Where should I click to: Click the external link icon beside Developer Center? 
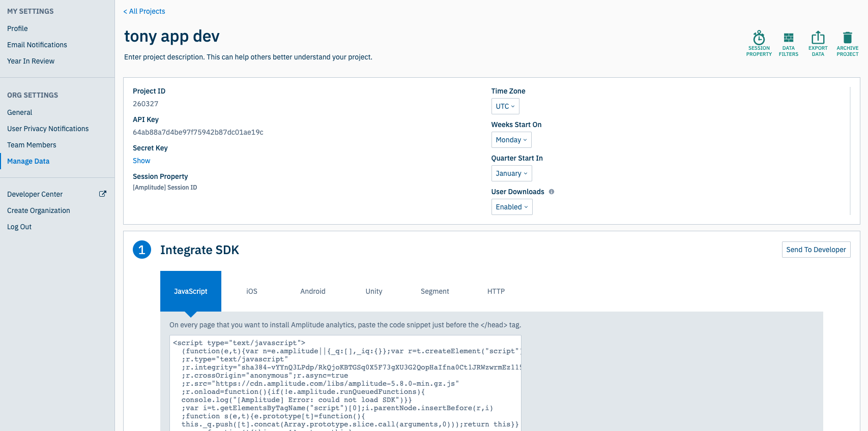pos(103,194)
